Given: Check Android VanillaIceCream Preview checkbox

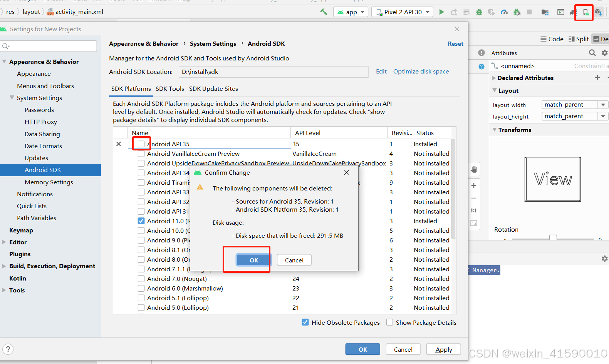Looking at the screenshot, I should coord(141,154).
